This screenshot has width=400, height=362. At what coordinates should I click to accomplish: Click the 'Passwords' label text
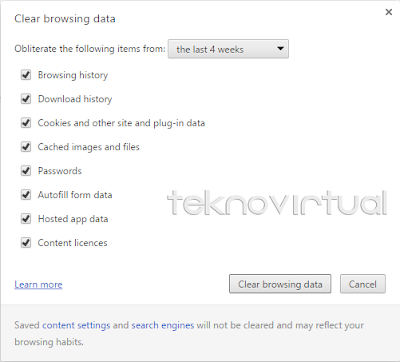[x=60, y=171]
